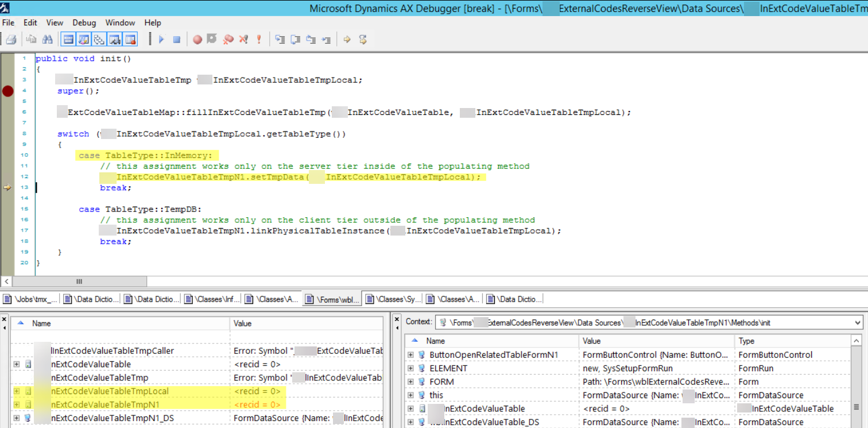This screenshot has height=428, width=868.
Task: Click the red circle Insert Breakpoint icon
Action: 197,39
